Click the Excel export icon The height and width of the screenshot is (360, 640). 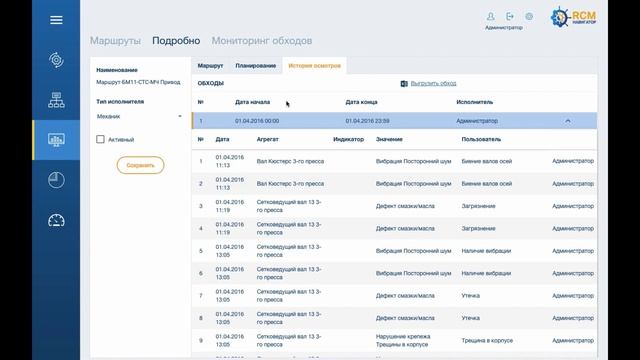pos(404,83)
